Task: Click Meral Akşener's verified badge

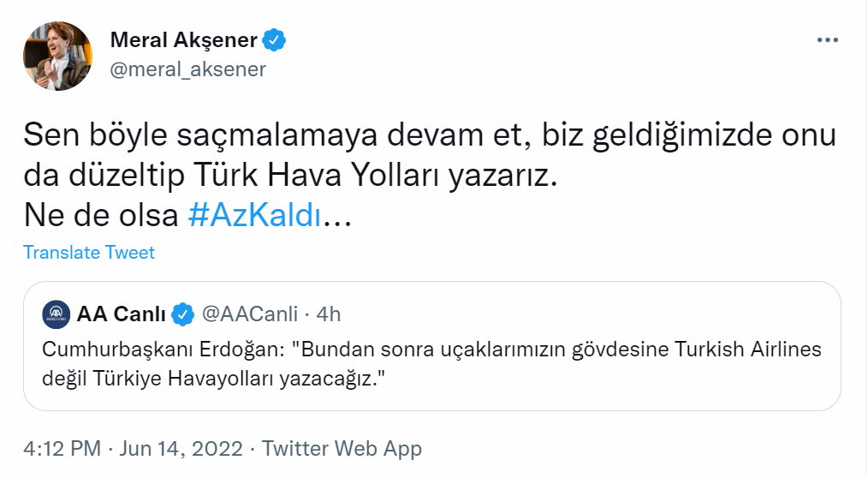Action: [x=274, y=39]
